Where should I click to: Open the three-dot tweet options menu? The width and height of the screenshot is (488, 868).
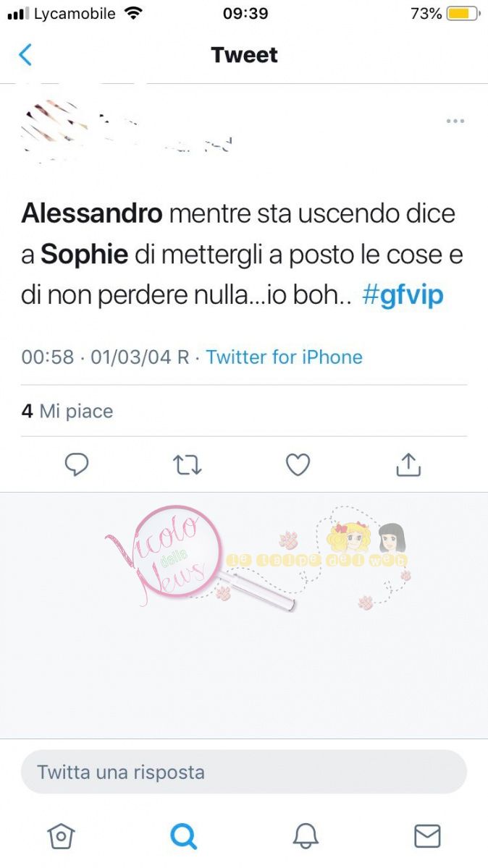pos(455,121)
